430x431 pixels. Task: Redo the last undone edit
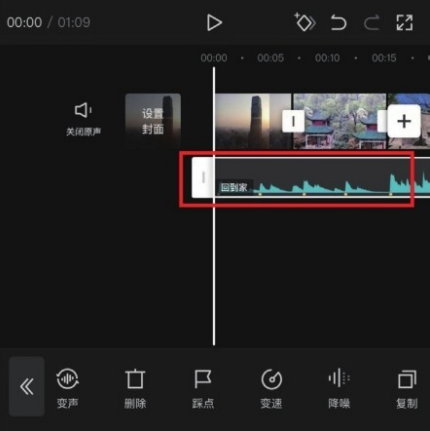pyautogui.click(x=372, y=23)
